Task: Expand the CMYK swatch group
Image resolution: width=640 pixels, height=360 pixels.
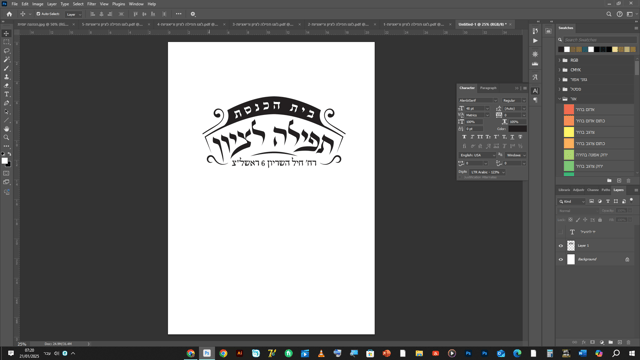Action: [560, 70]
